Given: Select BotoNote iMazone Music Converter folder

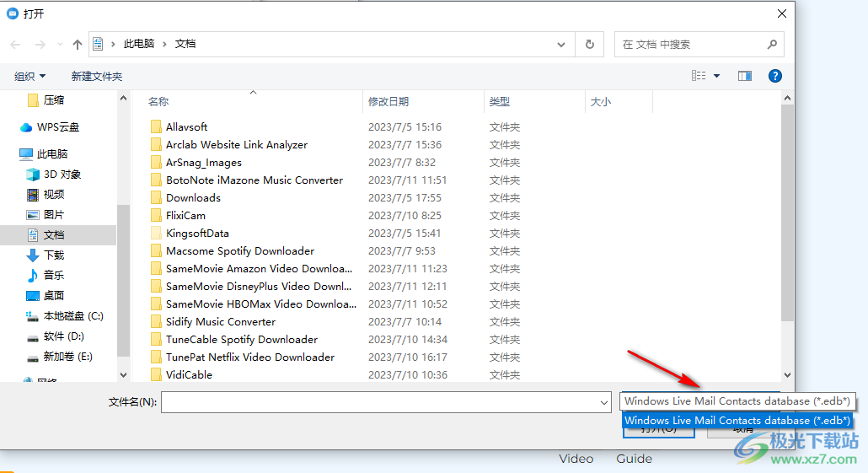Looking at the screenshot, I should coord(255,180).
